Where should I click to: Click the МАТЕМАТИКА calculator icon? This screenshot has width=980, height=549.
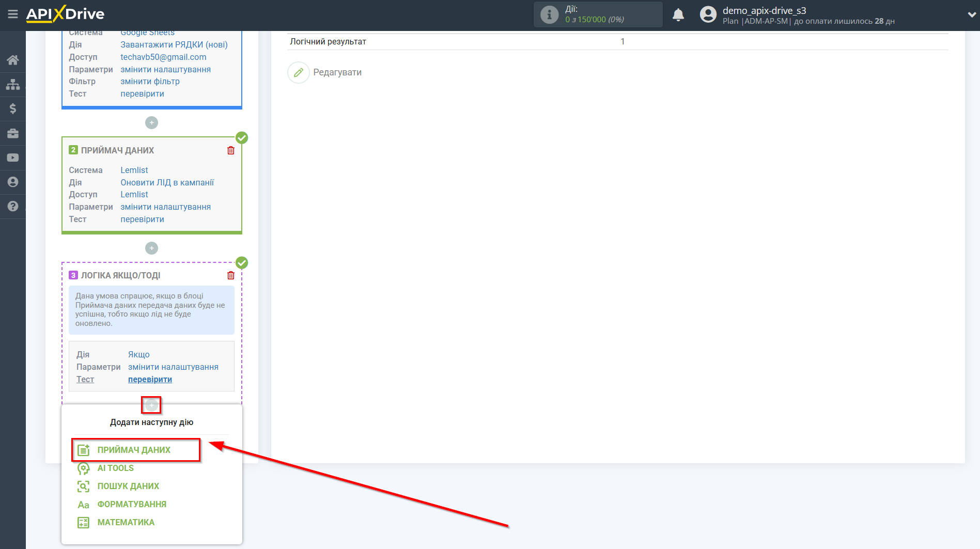click(83, 523)
